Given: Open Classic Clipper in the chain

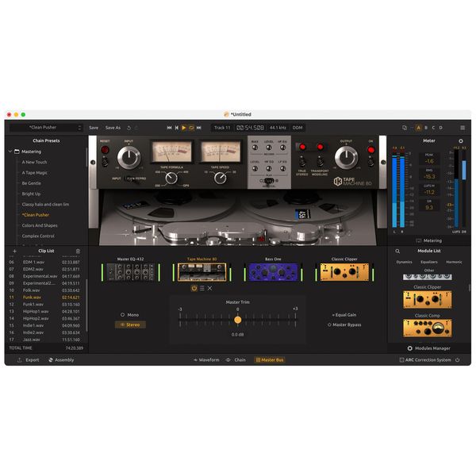Looking at the screenshot, I should 344,272.
